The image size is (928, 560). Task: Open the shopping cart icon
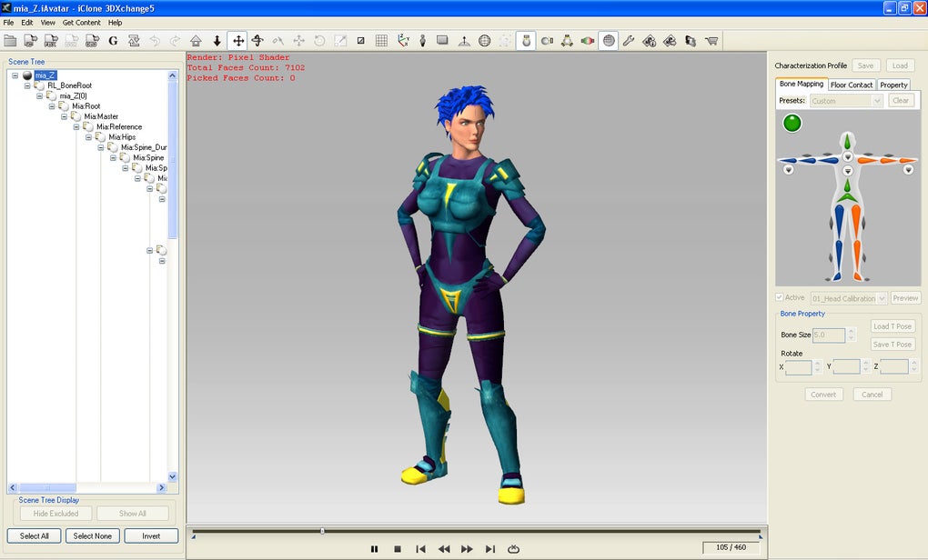[711, 41]
